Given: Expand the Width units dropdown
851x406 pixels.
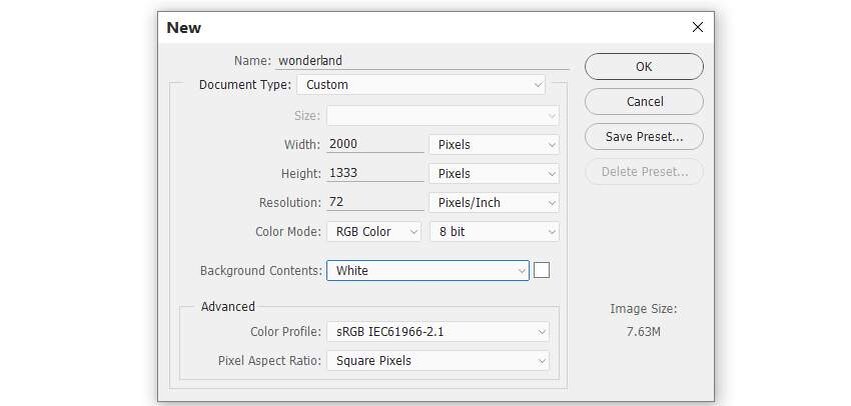Looking at the screenshot, I should [493, 145].
